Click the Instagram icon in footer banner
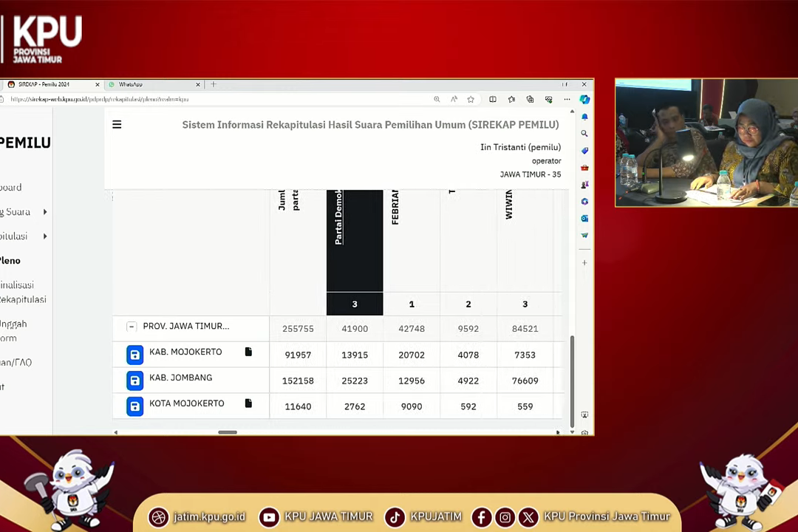The image size is (798, 532). click(505, 517)
